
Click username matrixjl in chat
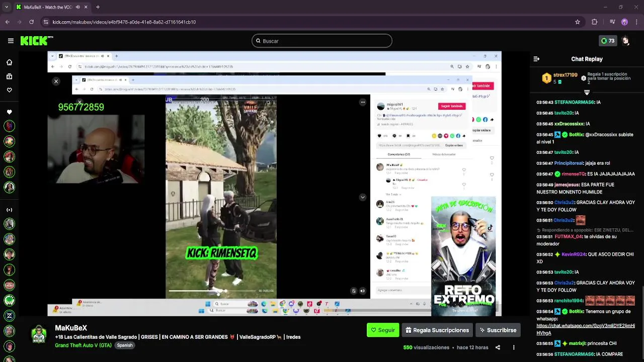point(578,343)
